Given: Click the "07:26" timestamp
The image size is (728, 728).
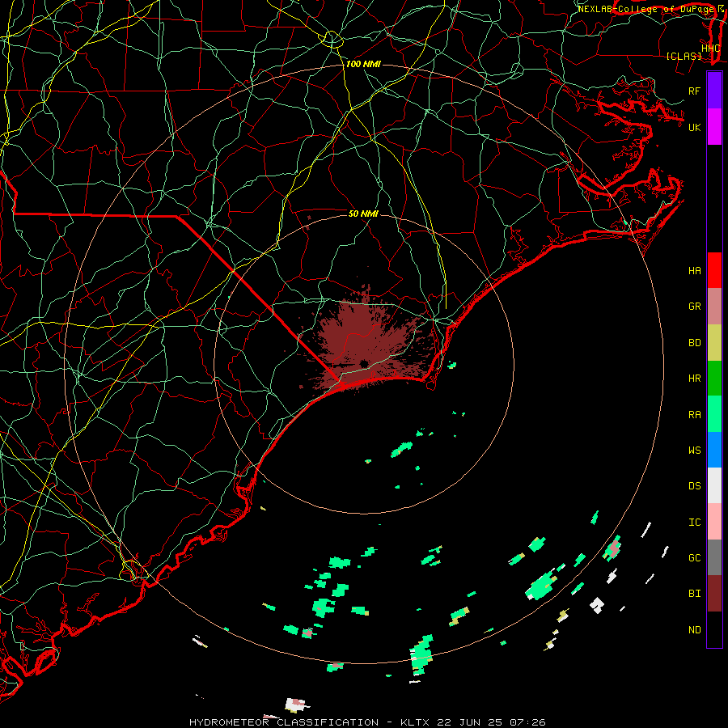Looking at the screenshot, I should tap(527, 722).
